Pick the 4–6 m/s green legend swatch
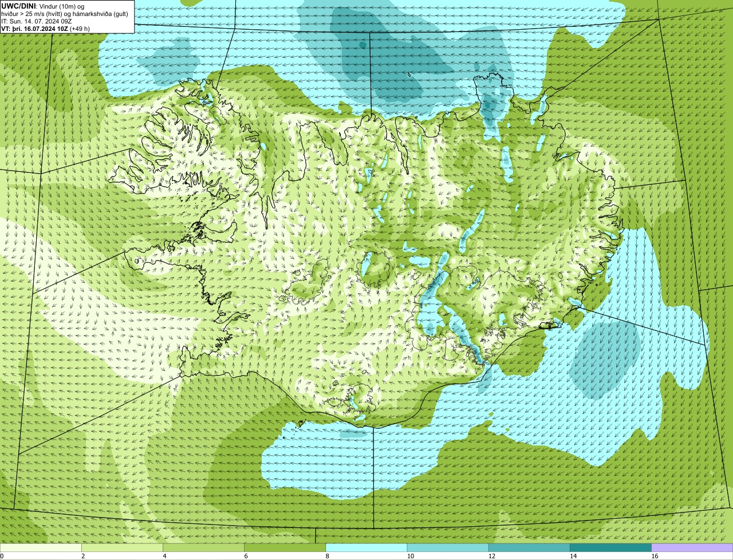 (204, 548)
